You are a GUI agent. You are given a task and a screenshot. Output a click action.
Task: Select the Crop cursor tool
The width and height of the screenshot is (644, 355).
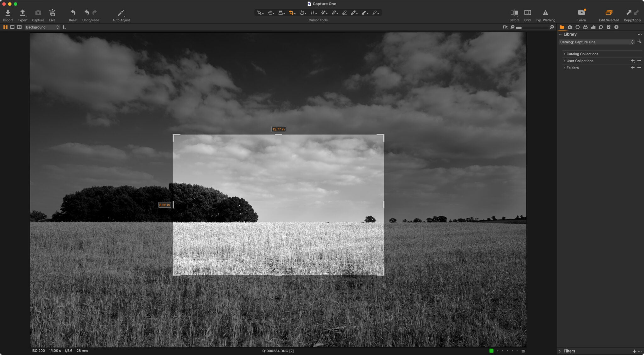(291, 13)
